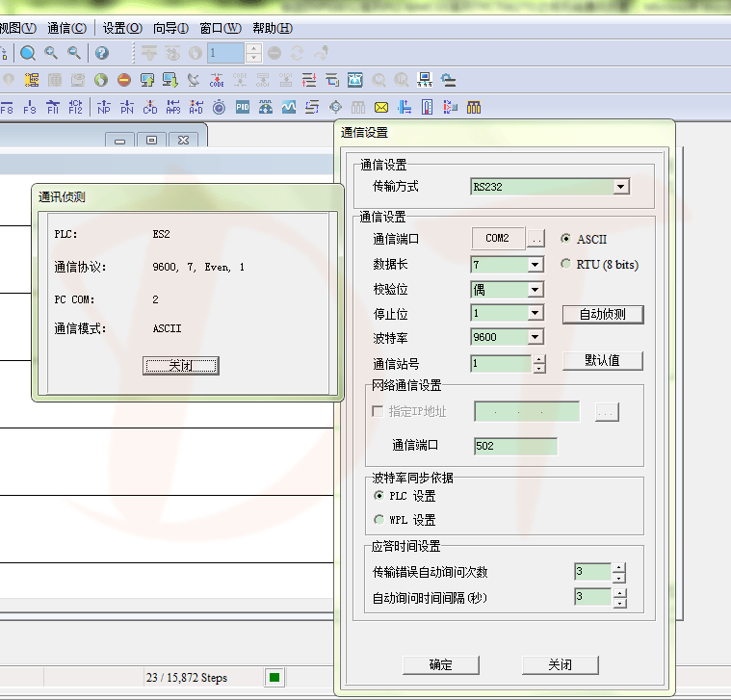
Task: Open help with the question mark icon
Action: 102,53
